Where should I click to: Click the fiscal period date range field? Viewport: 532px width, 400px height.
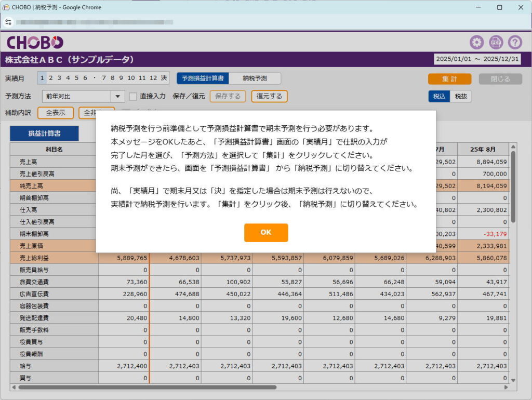point(477,59)
